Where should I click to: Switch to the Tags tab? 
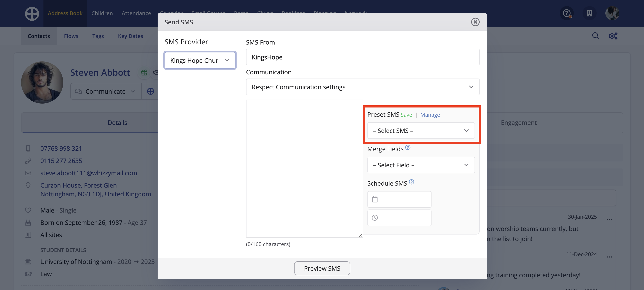click(x=98, y=36)
